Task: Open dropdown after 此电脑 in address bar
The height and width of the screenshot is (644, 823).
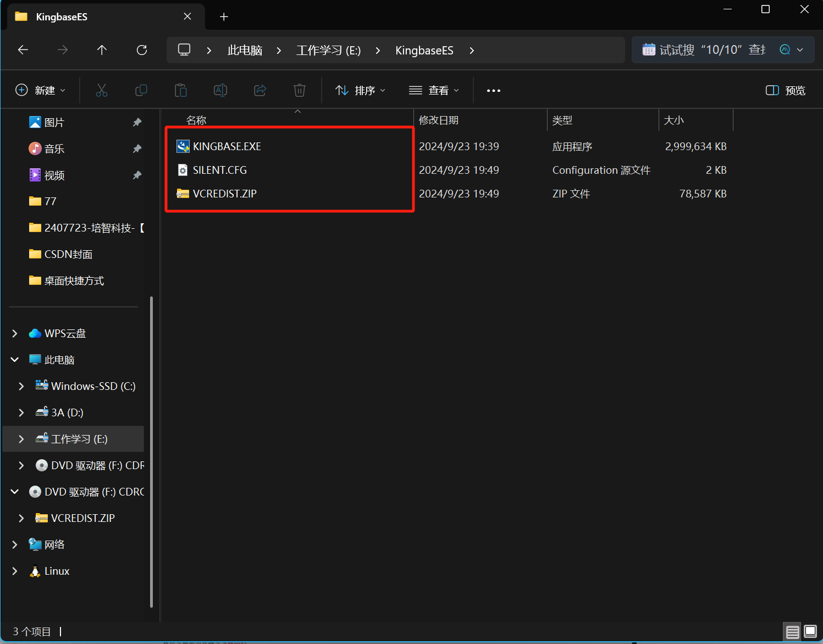Action: 279,51
